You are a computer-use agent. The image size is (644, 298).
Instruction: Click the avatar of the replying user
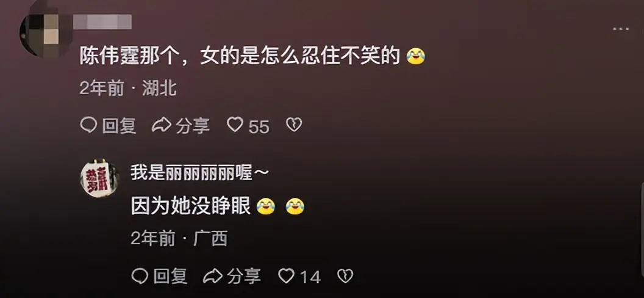(100, 179)
